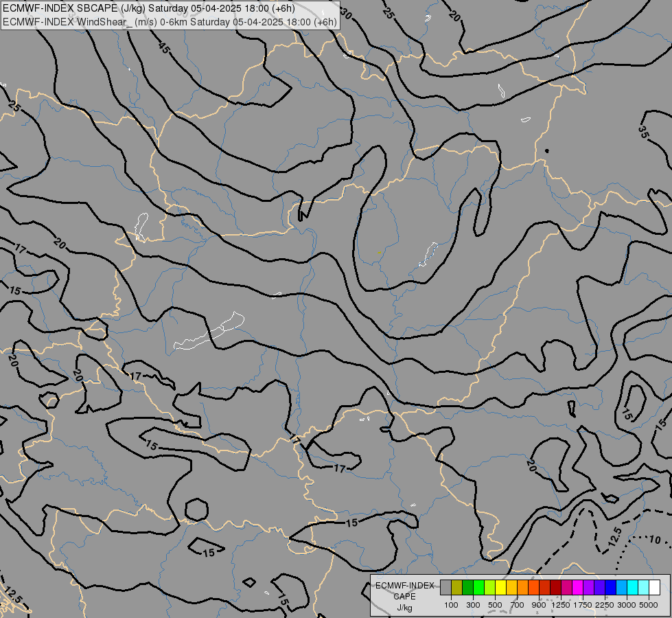
Task: Click the '900' value in the legend
Action: tap(539, 605)
